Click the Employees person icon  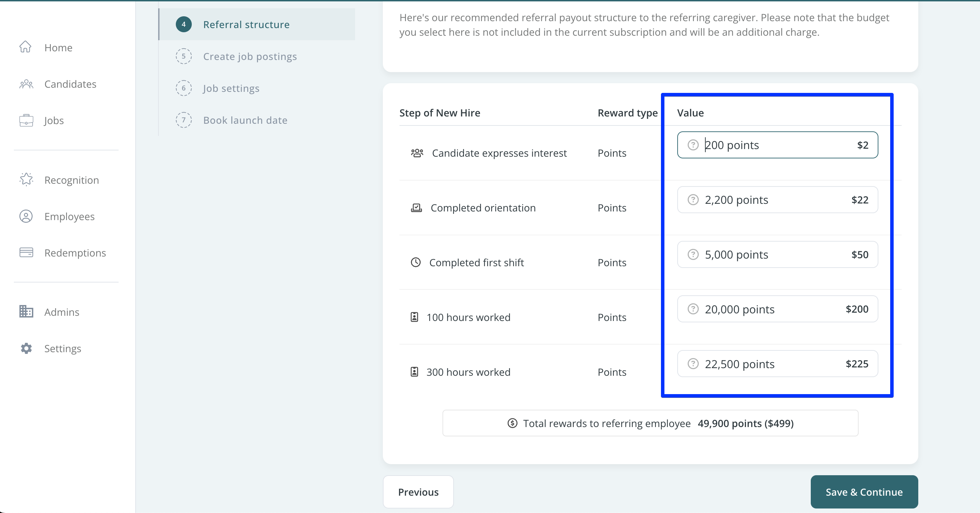coord(26,216)
